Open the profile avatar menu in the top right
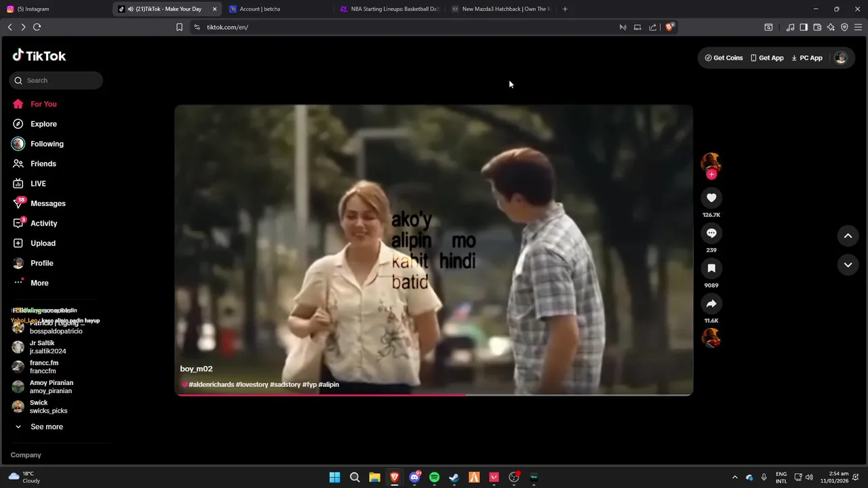The width and height of the screenshot is (868, 488). coord(841,58)
